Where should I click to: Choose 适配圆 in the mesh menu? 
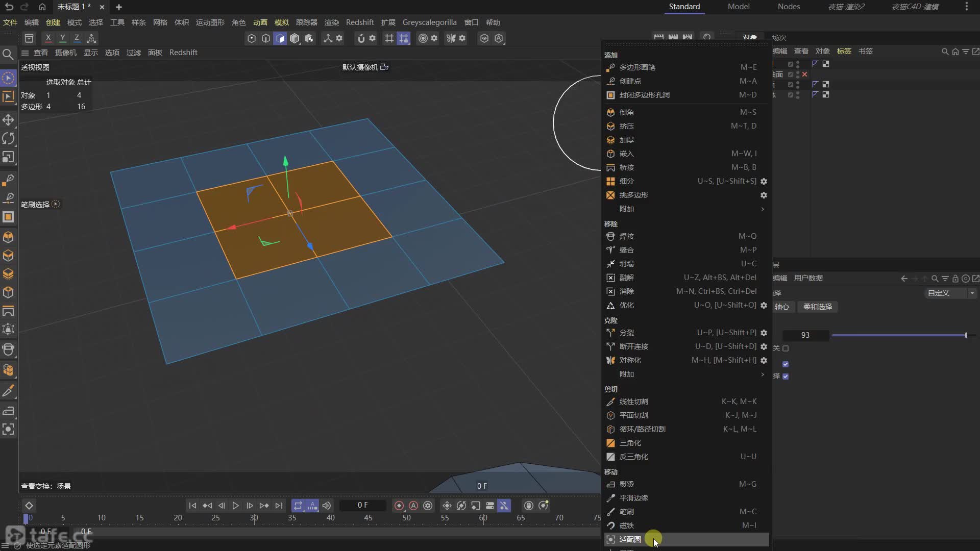(x=686, y=539)
